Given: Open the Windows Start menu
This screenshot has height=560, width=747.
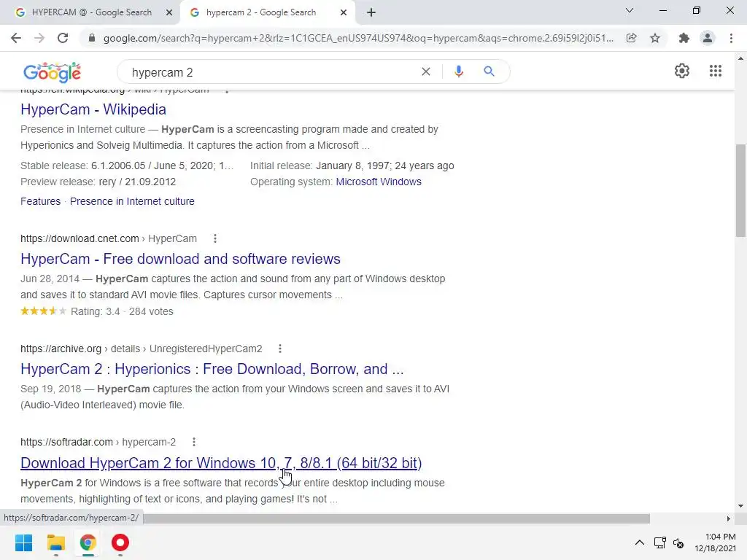Looking at the screenshot, I should tap(23, 542).
